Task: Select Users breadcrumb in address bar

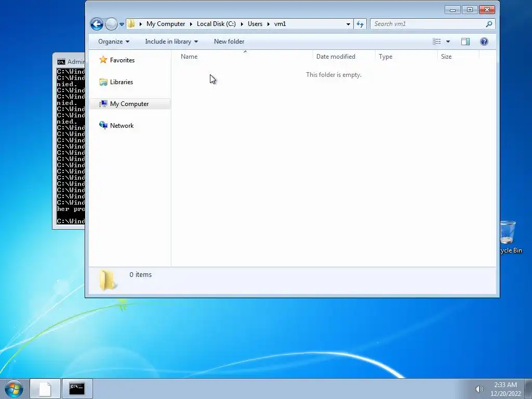Action: pyautogui.click(x=255, y=24)
